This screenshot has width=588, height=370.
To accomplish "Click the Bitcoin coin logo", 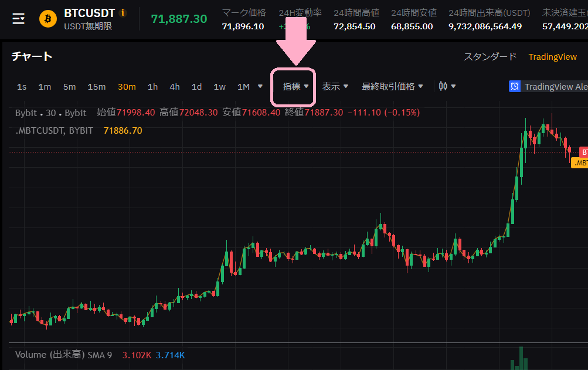I will point(48,19).
